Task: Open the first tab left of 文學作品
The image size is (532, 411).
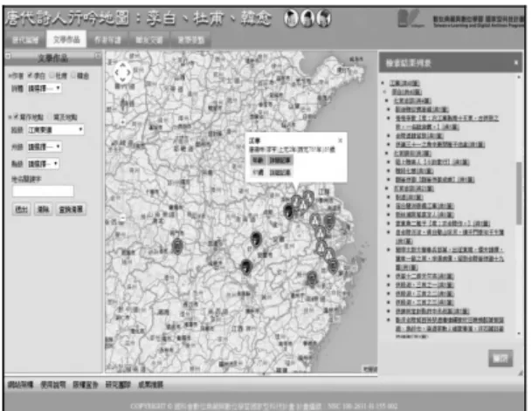Action: pyautogui.click(x=25, y=40)
